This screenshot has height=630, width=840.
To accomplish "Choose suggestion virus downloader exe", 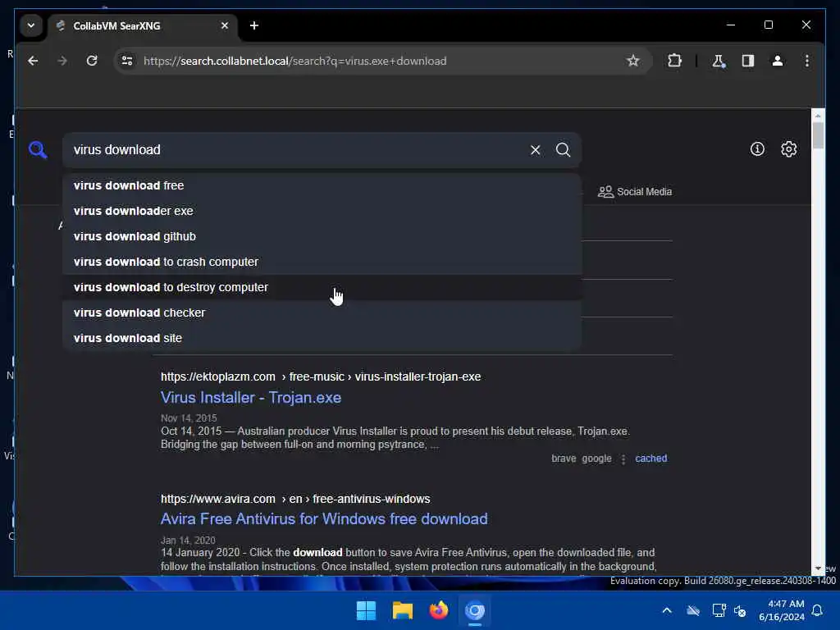I will [x=322, y=211].
